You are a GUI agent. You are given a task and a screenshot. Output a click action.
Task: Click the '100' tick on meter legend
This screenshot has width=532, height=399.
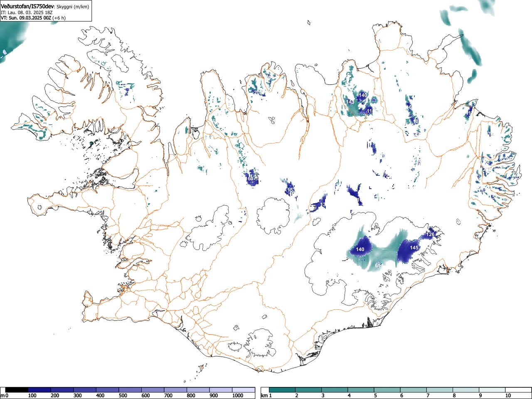(32, 396)
